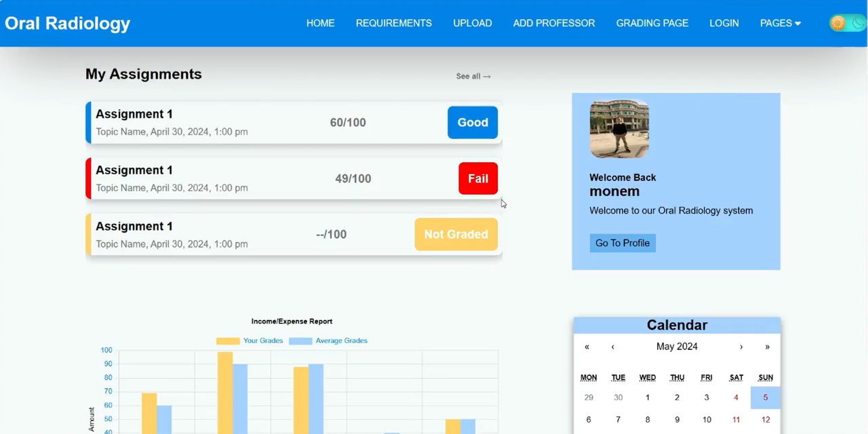The height and width of the screenshot is (434, 868).
Task: Select May 7 in calendar
Action: (618, 420)
